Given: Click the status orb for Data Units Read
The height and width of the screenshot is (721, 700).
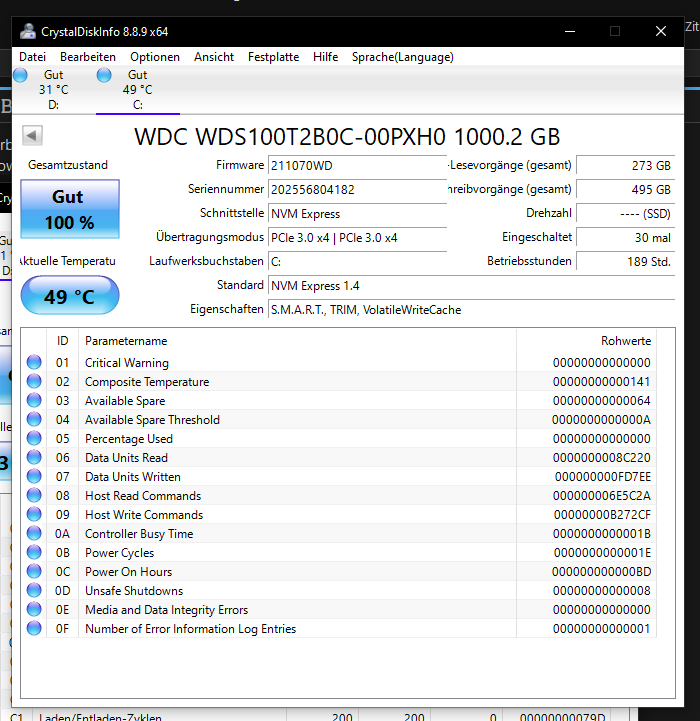Looking at the screenshot, I should 34,458.
